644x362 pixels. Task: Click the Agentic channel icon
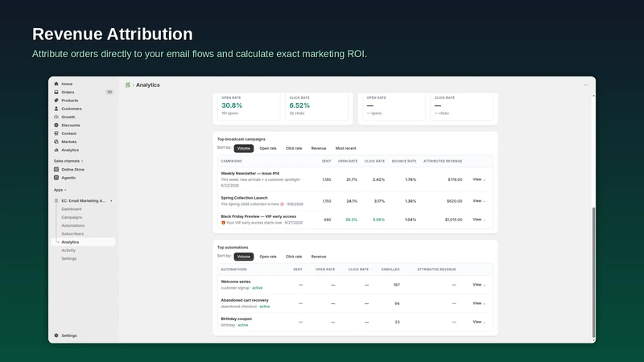click(x=56, y=178)
